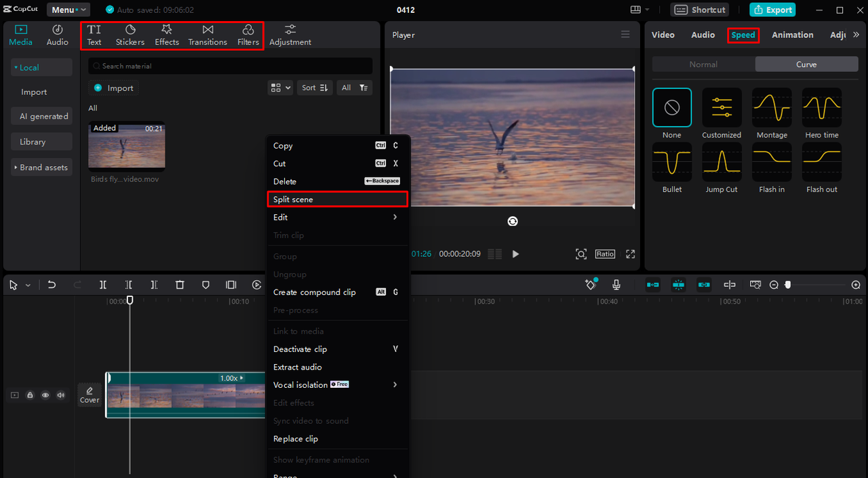This screenshot has width=868, height=478.
Task: Open the Library section in sidebar
Action: click(x=41, y=142)
